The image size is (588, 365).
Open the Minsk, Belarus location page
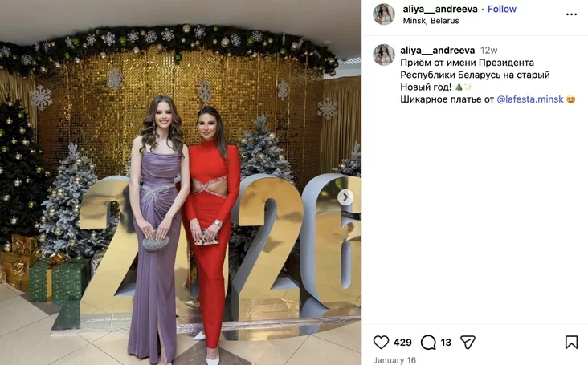click(431, 21)
